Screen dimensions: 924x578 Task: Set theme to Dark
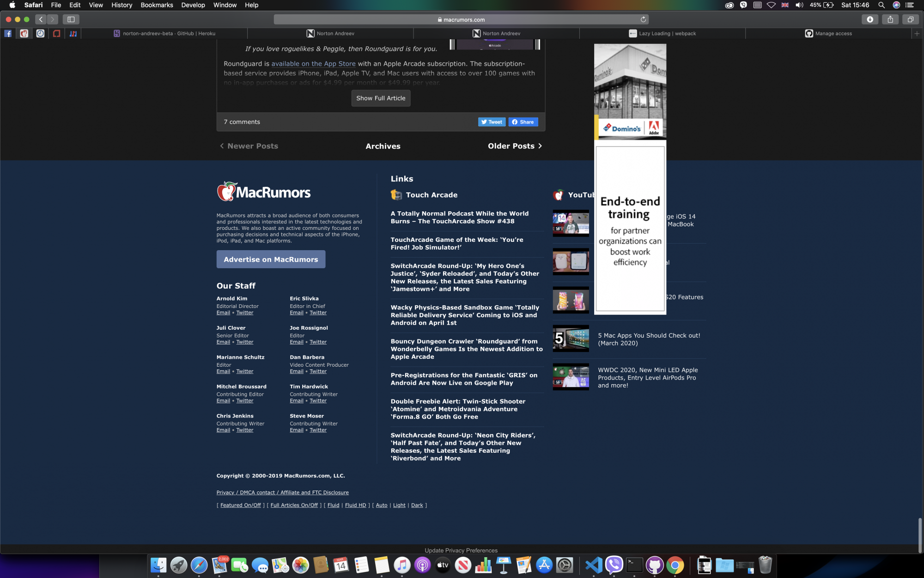coord(417,505)
